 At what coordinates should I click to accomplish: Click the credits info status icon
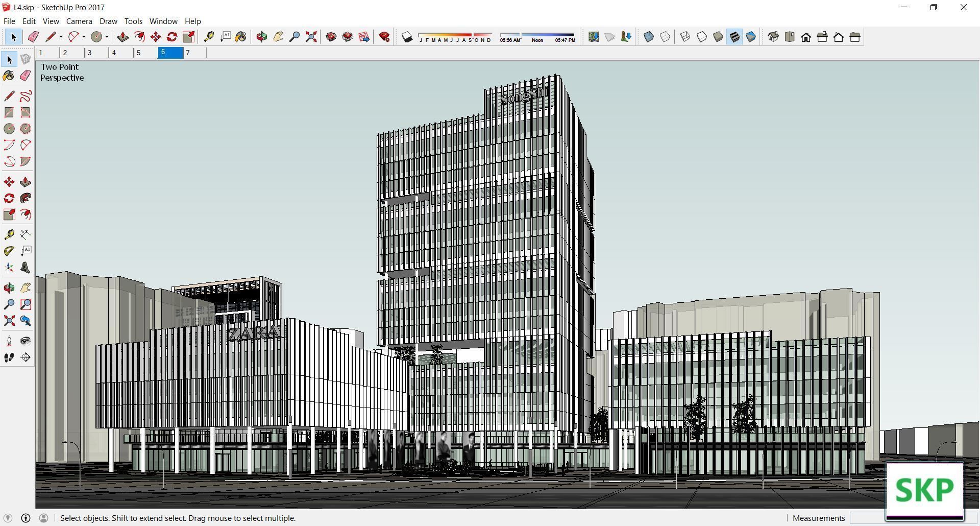click(x=26, y=518)
